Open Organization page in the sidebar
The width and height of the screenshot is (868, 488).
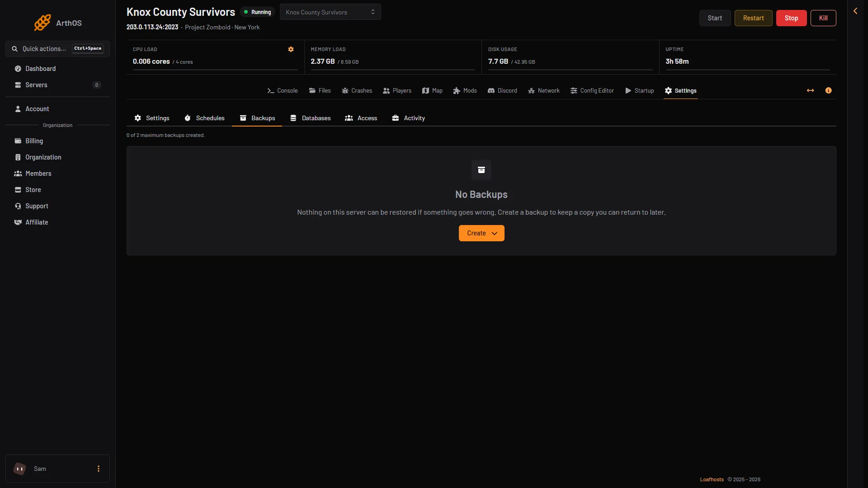coord(57,157)
